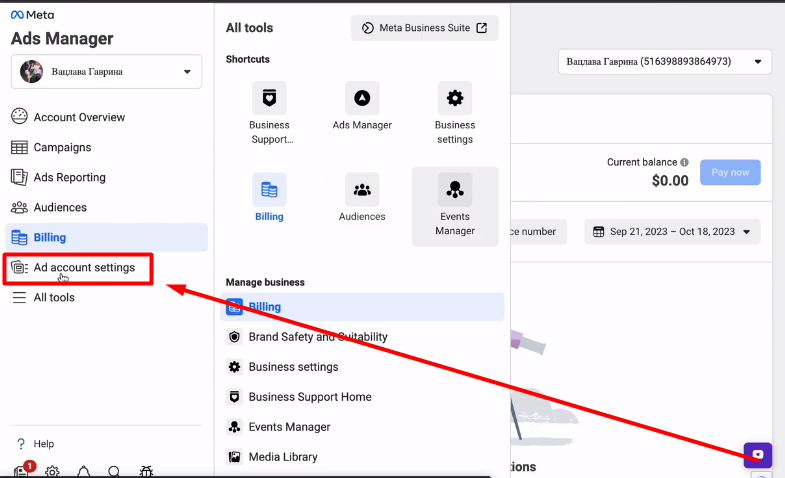The width and height of the screenshot is (785, 478).
Task: Open the Audiences shortcut tile
Action: [x=362, y=190]
